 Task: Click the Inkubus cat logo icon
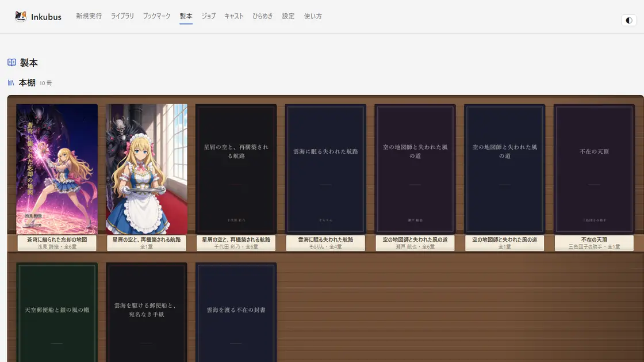click(21, 17)
